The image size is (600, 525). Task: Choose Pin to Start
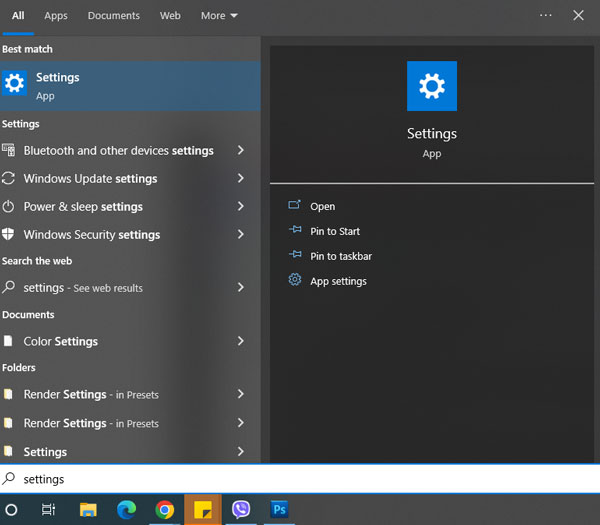[x=335, y=231]
